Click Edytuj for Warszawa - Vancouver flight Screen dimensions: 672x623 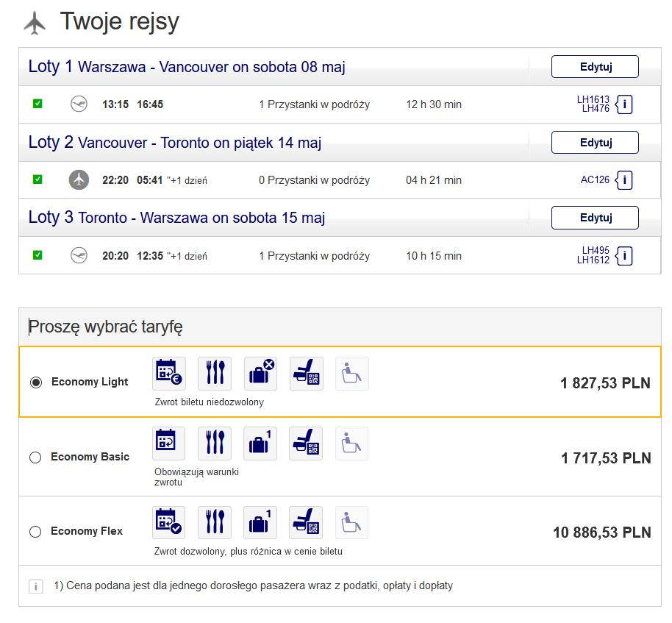[x=595, y=66]
